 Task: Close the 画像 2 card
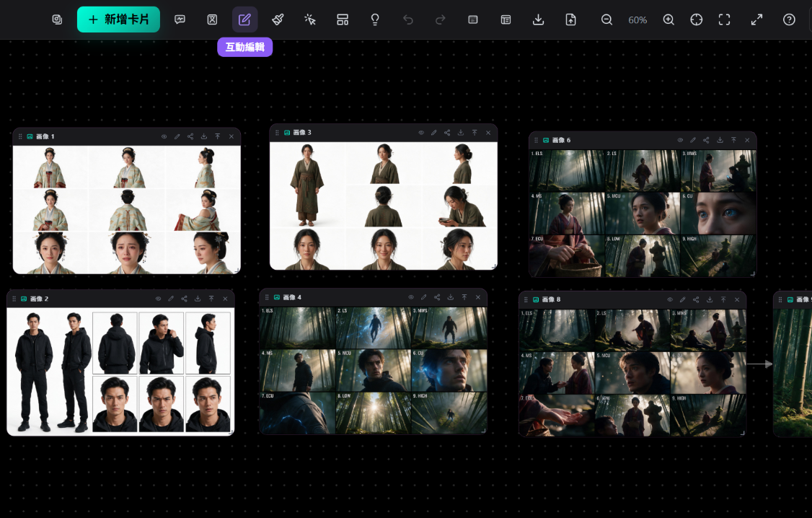225,299
